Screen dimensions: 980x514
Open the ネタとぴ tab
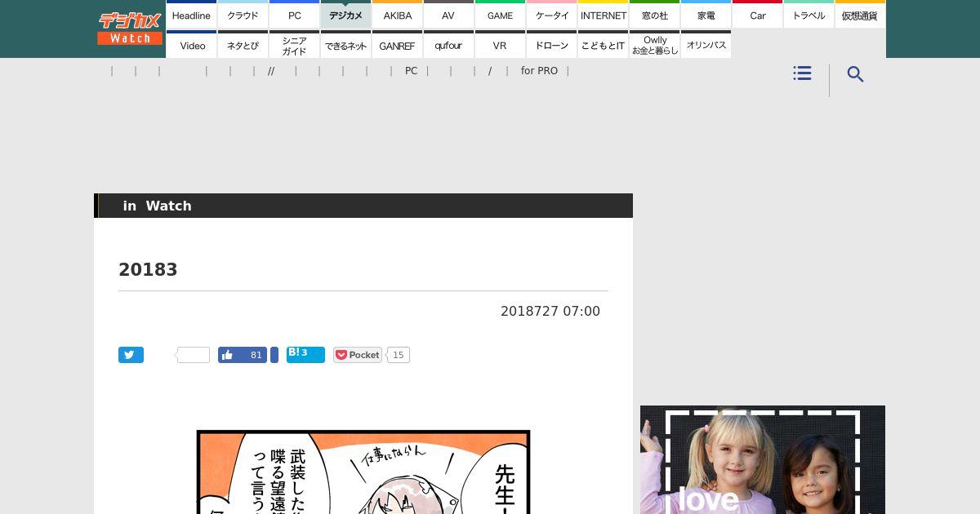pos(243,44)
